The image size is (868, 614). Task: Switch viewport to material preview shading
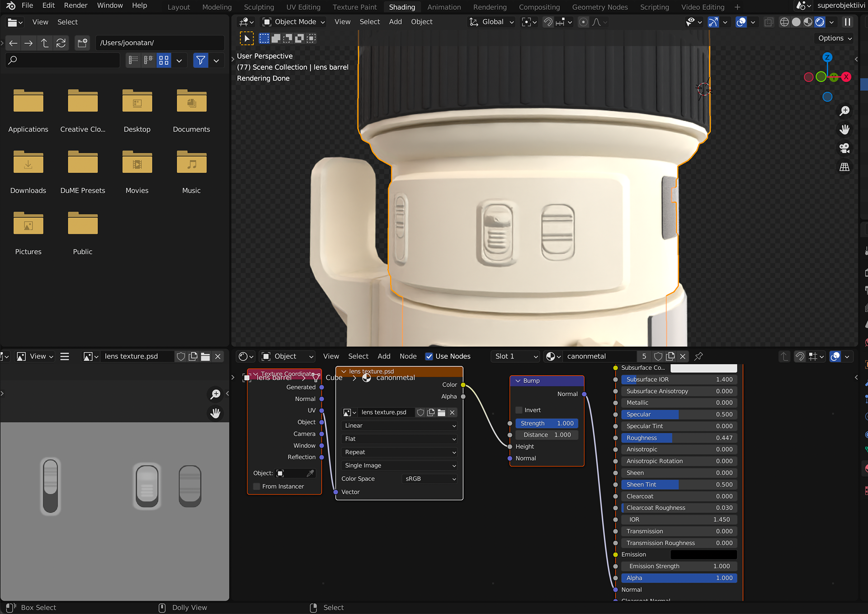pyautogui.click(x=808, y=22)
